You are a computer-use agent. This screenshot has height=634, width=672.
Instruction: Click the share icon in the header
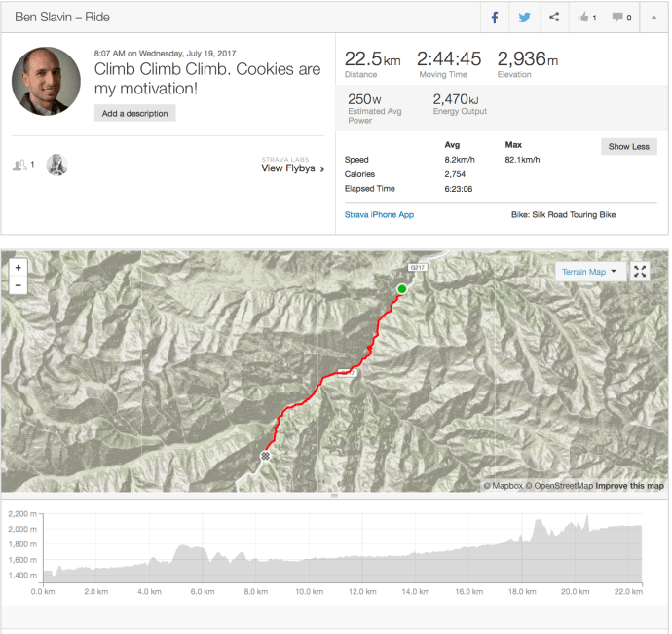pos(554,17)
